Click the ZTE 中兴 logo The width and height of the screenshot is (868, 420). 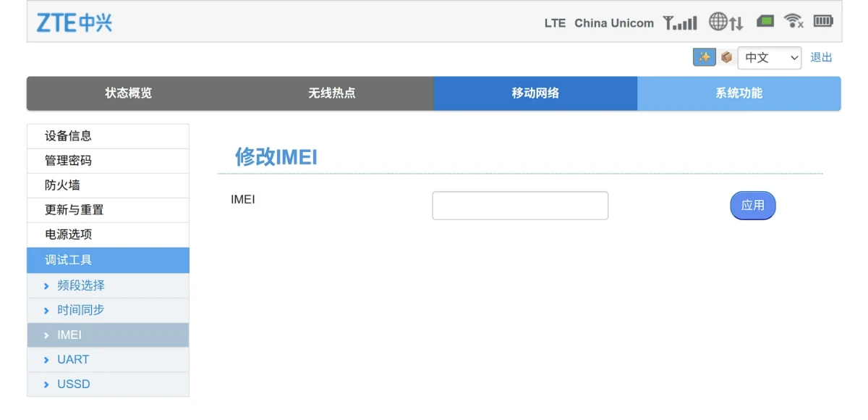(75, 22)
